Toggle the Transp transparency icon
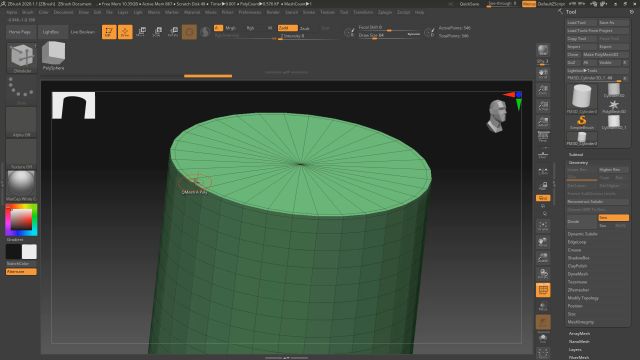This screenshot has height=360, width=640. click(543, 307)
